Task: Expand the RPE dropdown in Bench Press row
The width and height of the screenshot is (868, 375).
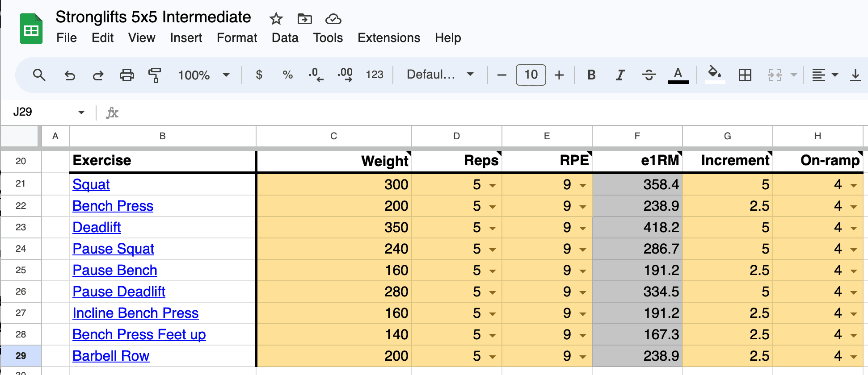Action: point(582,207)
